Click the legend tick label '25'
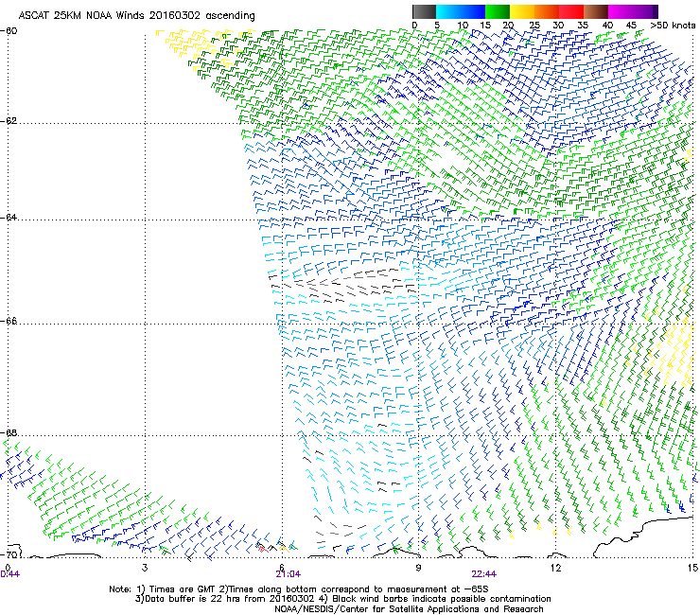 click(534, 26)
